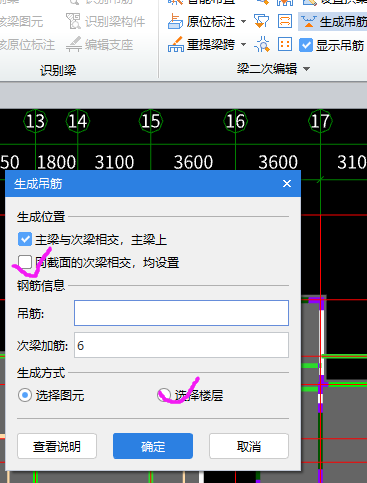
Task: Enable 同截面的次梁相交，均设置 checkbox
Action: click(25, 262)
